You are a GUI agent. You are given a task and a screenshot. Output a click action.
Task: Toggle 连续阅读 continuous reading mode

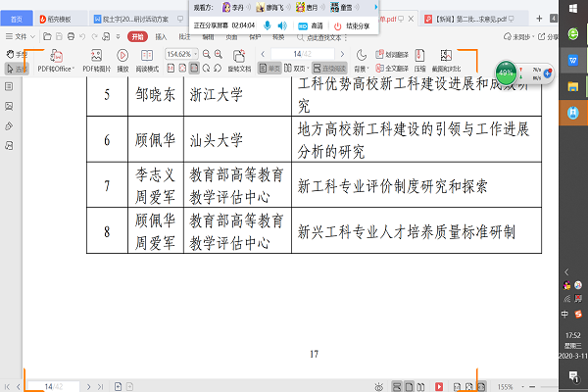(324, 69)
